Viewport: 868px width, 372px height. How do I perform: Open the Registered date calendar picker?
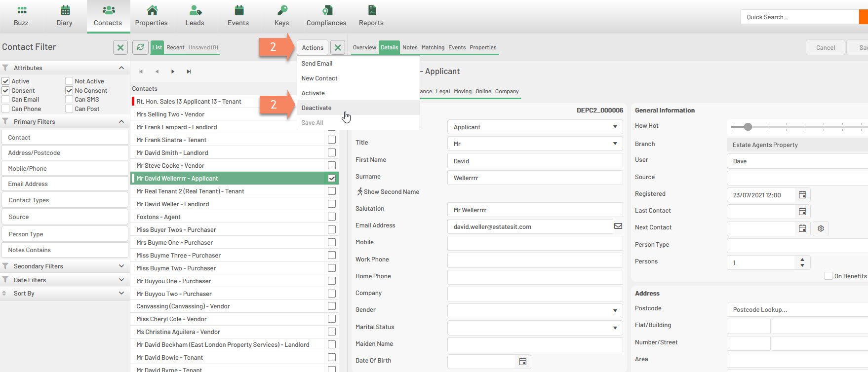tap(802, 195)
